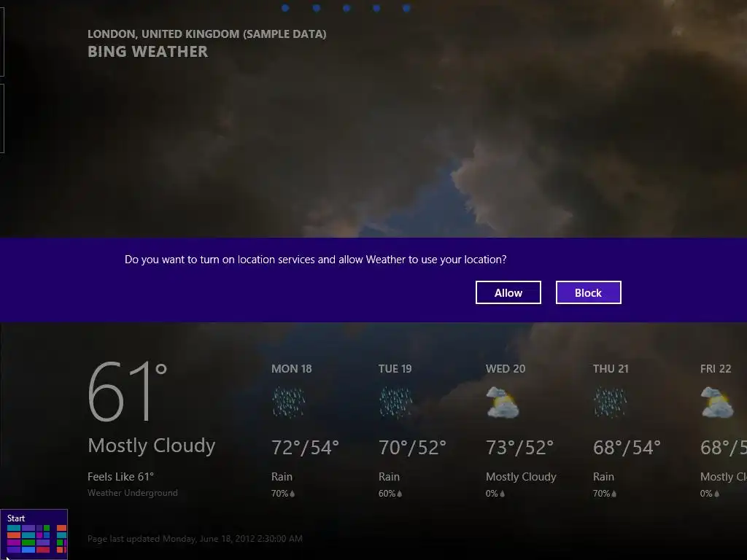This screenshot has width=747, height=560.
Task: Click the 72°/54° Monday temperature
Action: [x=305, y=448]
